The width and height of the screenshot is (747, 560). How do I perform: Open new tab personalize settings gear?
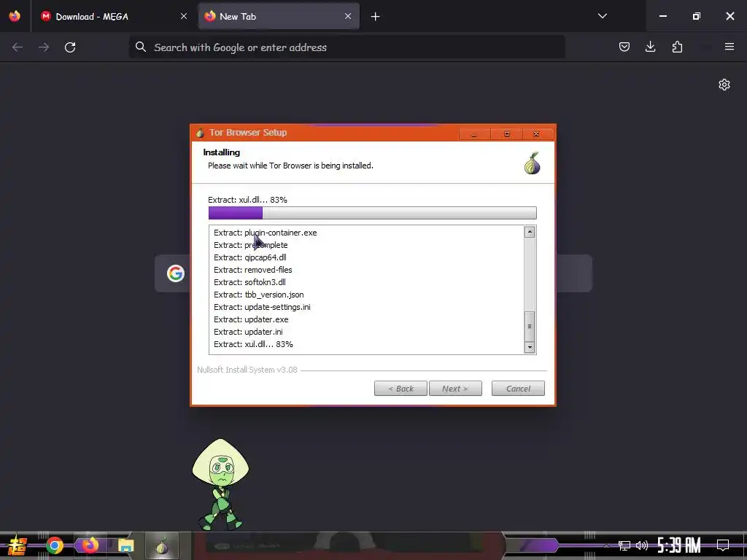[x=724, y=85]
